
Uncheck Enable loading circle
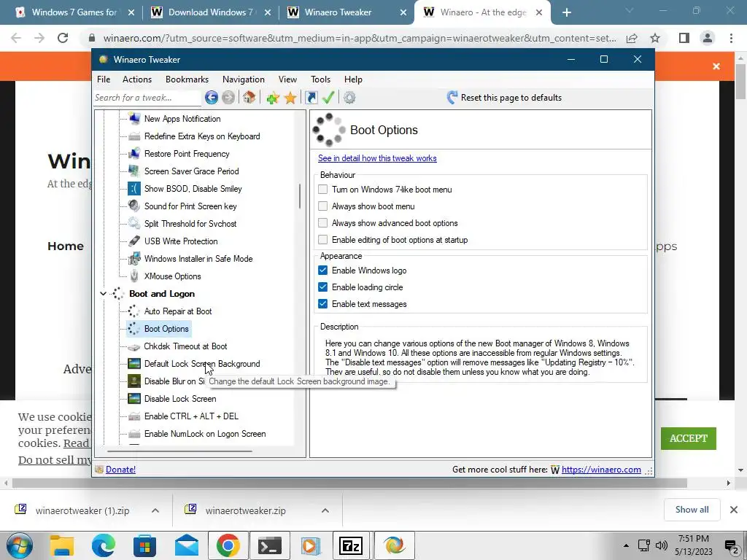tap(323, 287)
